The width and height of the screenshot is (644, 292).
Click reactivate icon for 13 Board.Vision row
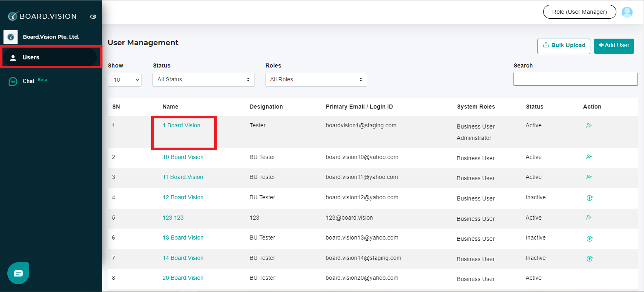[590, 239]
